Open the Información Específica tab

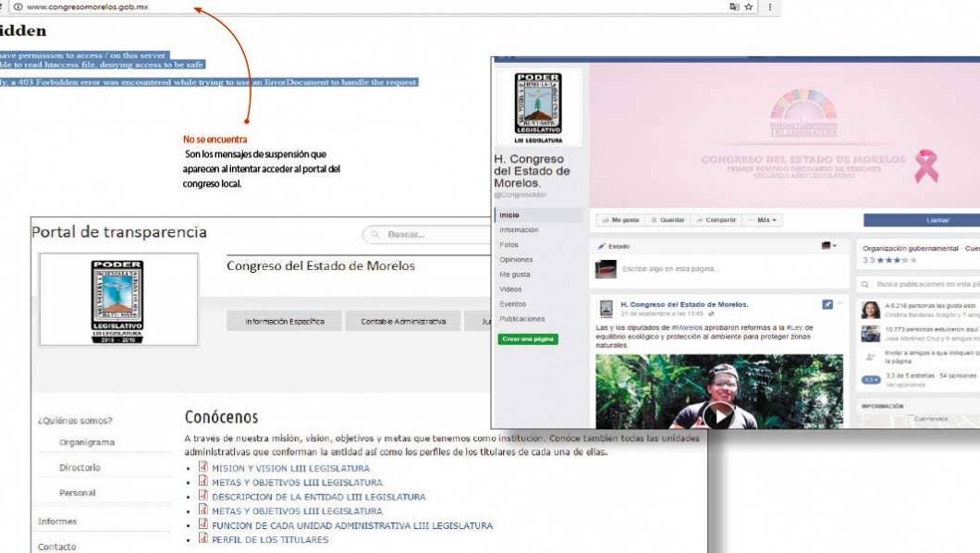pos(284,322)
